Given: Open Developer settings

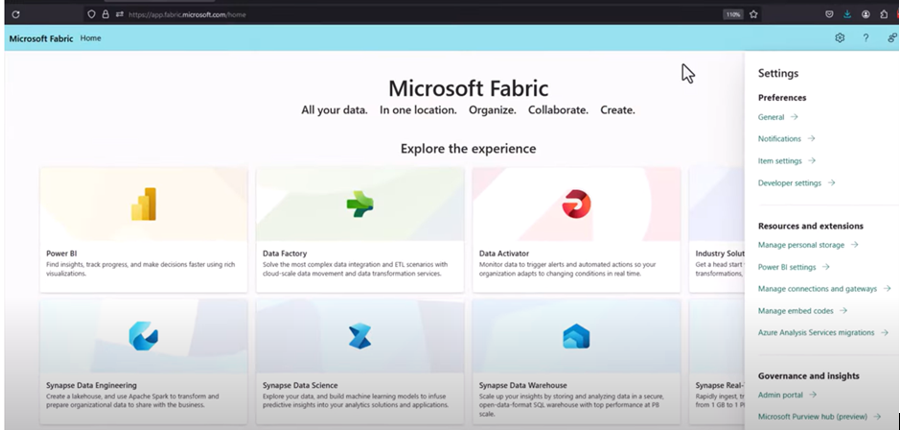Looking at the screenshot, I should (x=789, y=183).
